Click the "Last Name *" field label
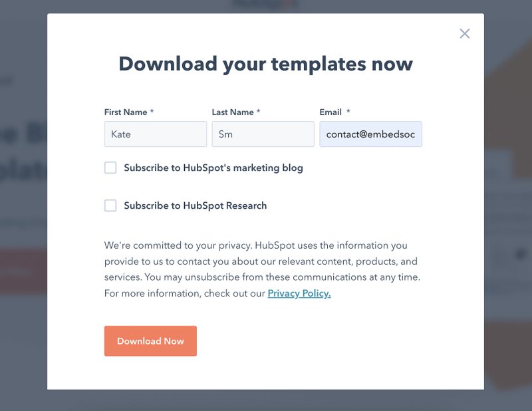Screen dimensions: 532x411 pos(236,112)
